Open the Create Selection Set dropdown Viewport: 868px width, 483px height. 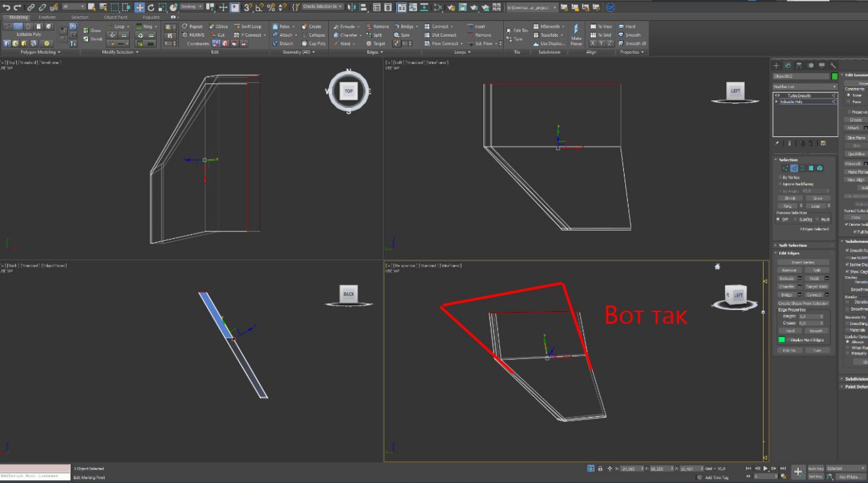322,7
